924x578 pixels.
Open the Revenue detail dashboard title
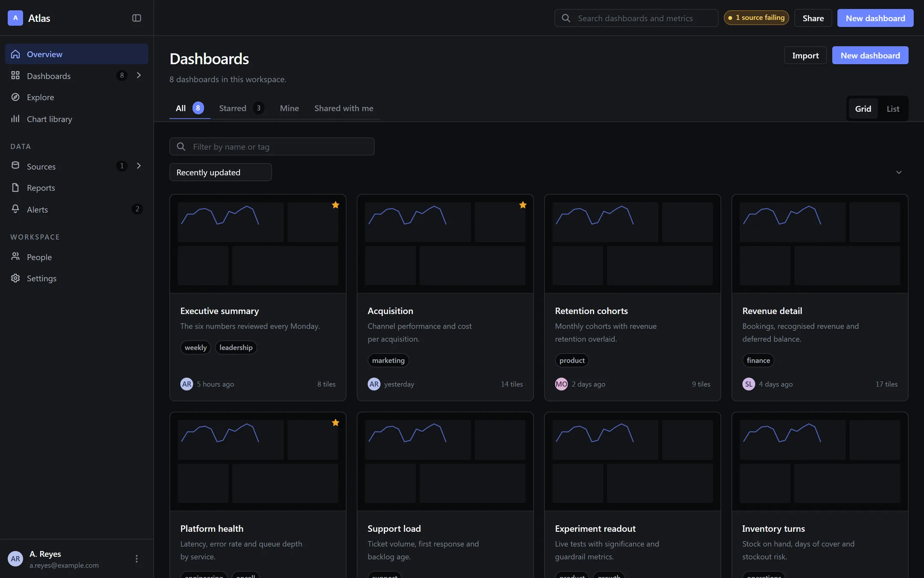pyautogui.click(x=772, y=311)
